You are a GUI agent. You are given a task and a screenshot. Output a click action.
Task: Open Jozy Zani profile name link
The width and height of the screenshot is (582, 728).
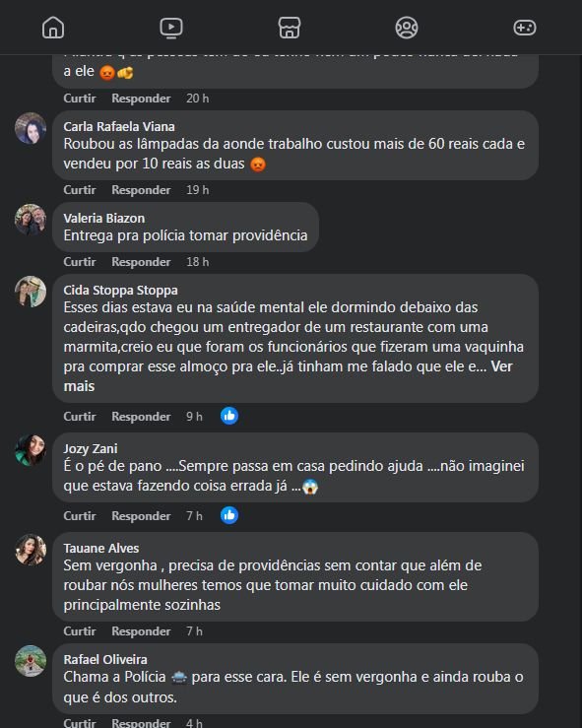click(x=91, y=449)
